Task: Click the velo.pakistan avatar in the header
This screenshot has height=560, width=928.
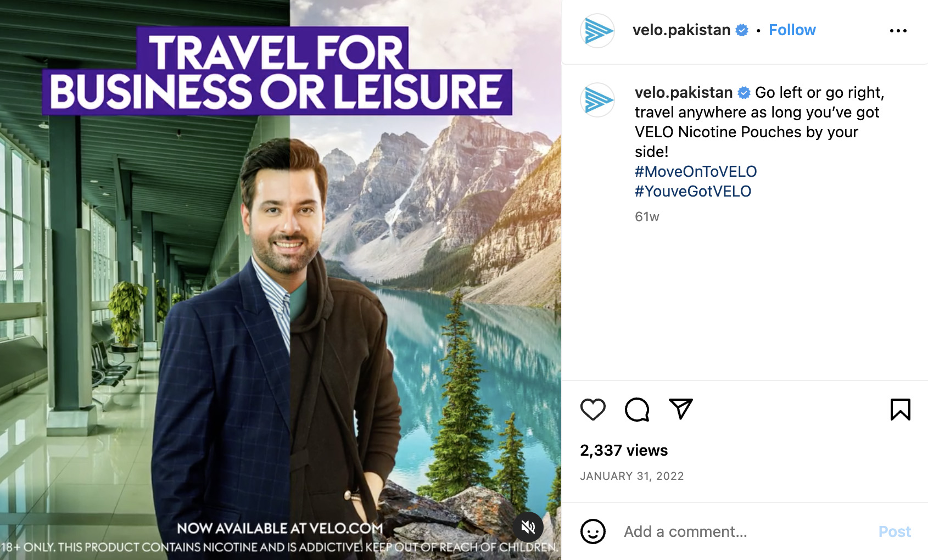Action: tap(597, 31)
